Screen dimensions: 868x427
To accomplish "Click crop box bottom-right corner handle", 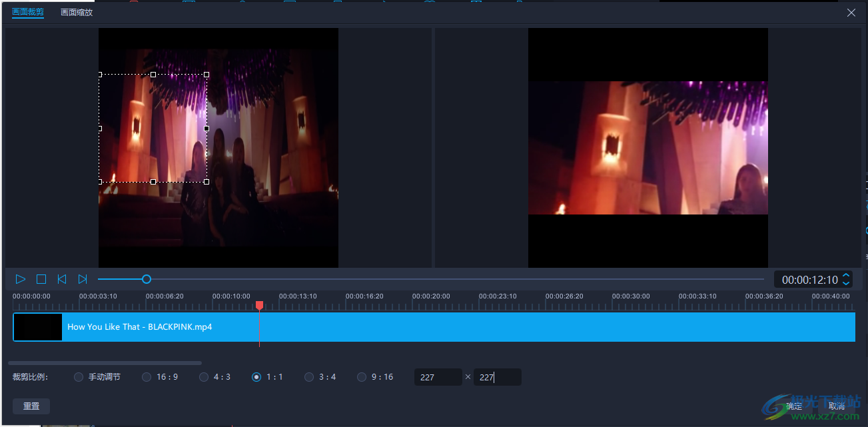I will pyautogui.click(x=207, y=181).
